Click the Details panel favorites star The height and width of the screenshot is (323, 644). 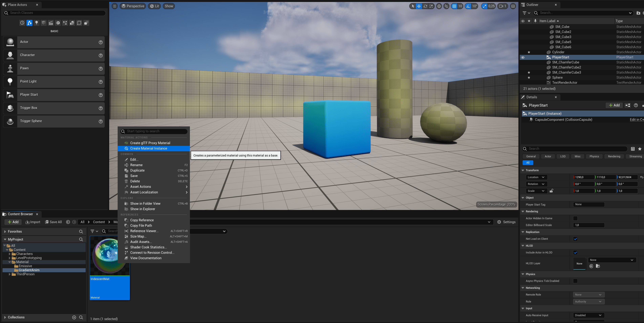(x=639, y=149)
